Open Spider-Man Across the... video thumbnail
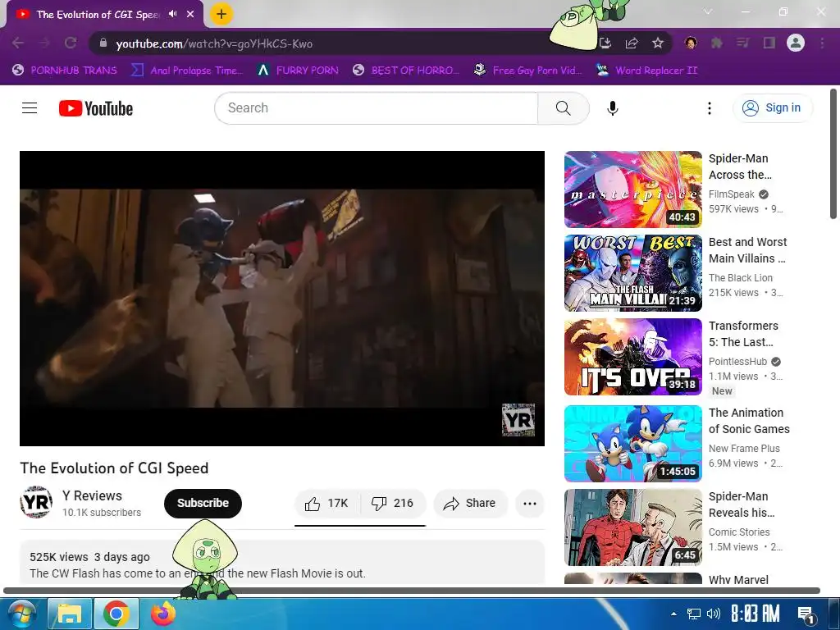 click(633, 189)
